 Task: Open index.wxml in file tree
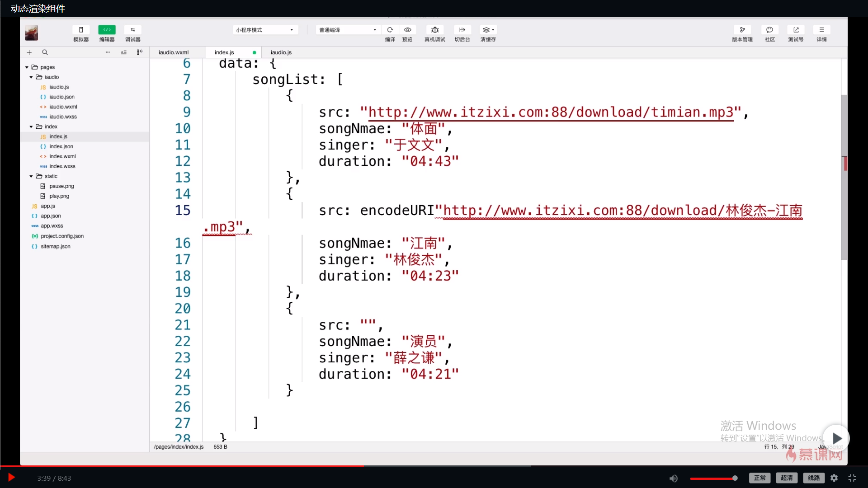(x=62, y=156)
